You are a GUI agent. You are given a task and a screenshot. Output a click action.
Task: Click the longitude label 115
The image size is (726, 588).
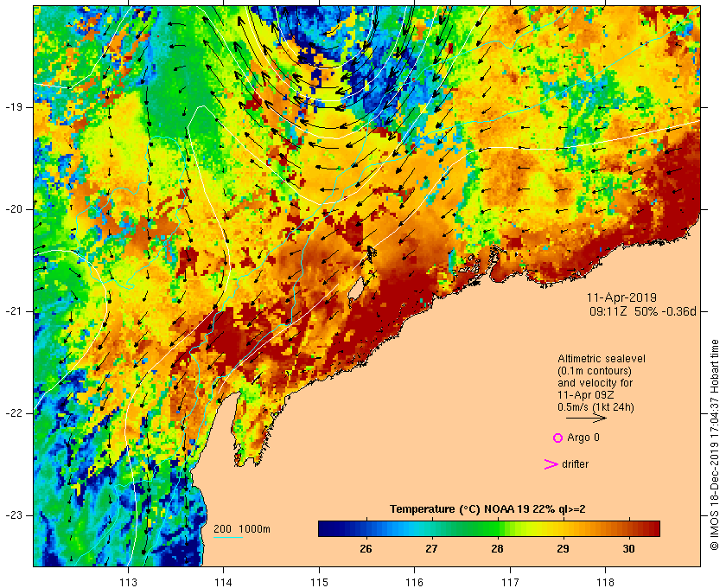click(x=319, y=582)
